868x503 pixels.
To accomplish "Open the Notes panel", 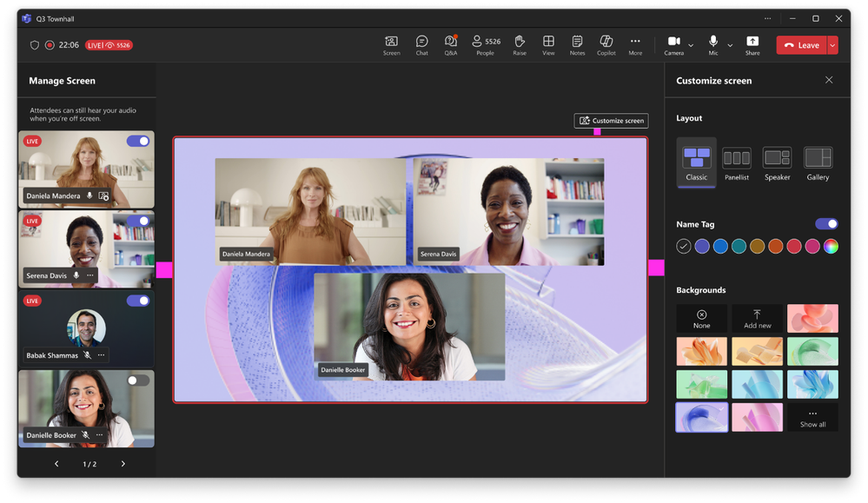I will (577, 45).
